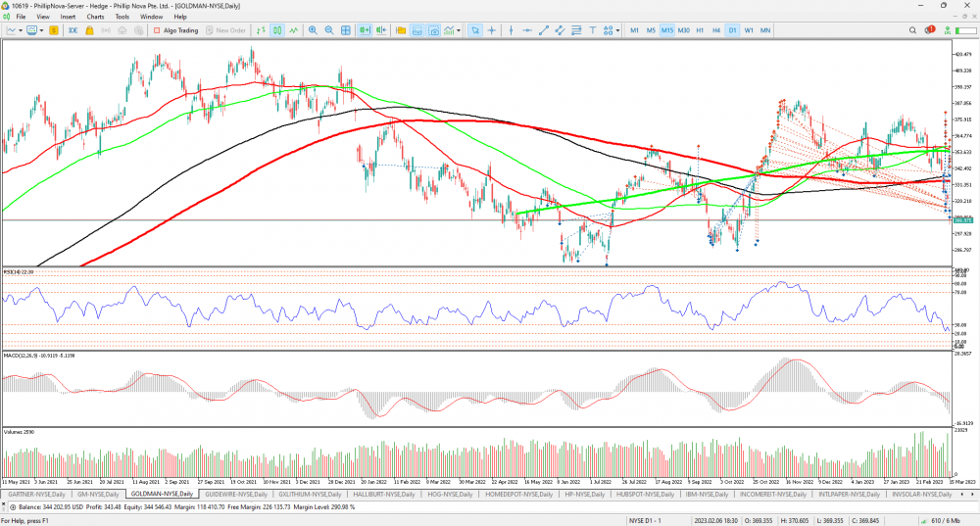Select the W1 timeframe button

pos(748,30)
